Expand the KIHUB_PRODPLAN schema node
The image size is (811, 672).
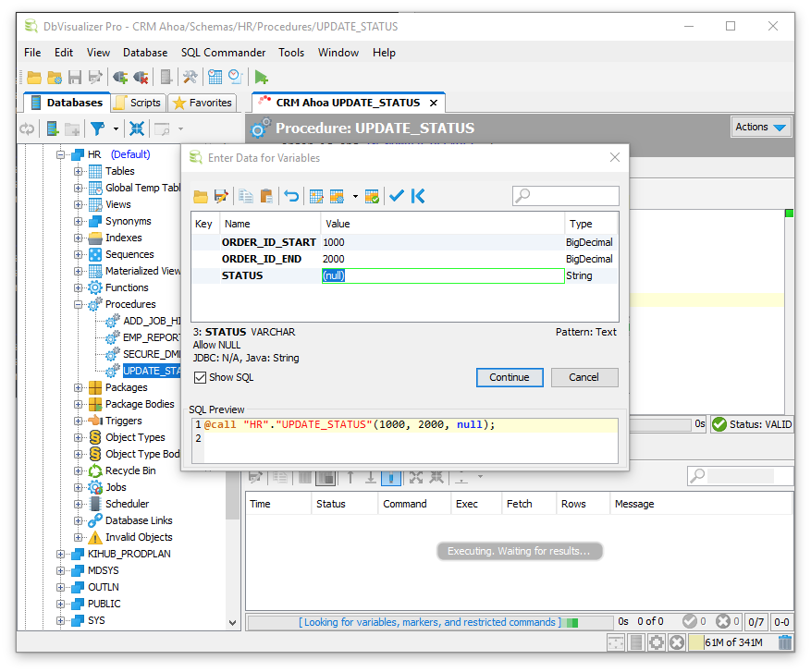tap(61, 554)
